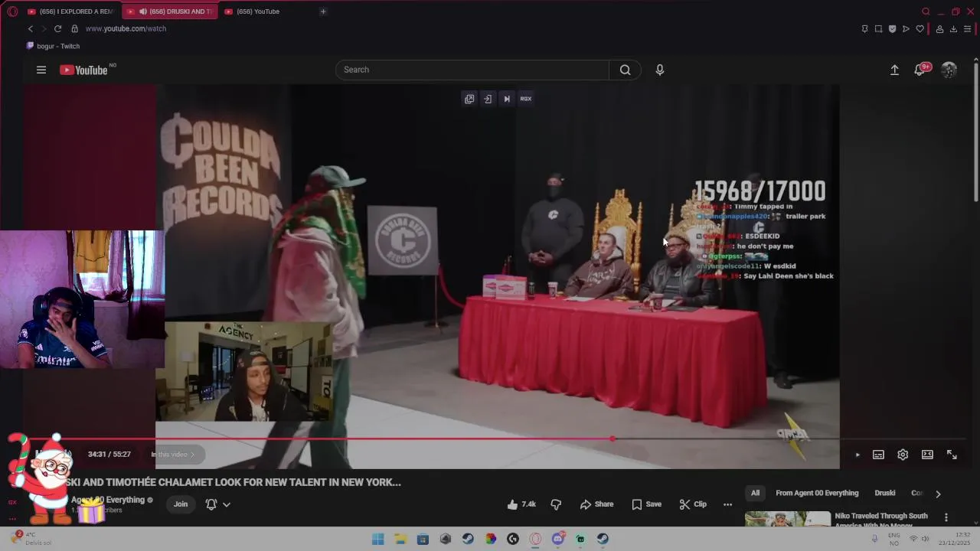Image resolution: width=980 pixels, height=551 pixels.
Task: Reload the page
Action: tap(57, 28)
